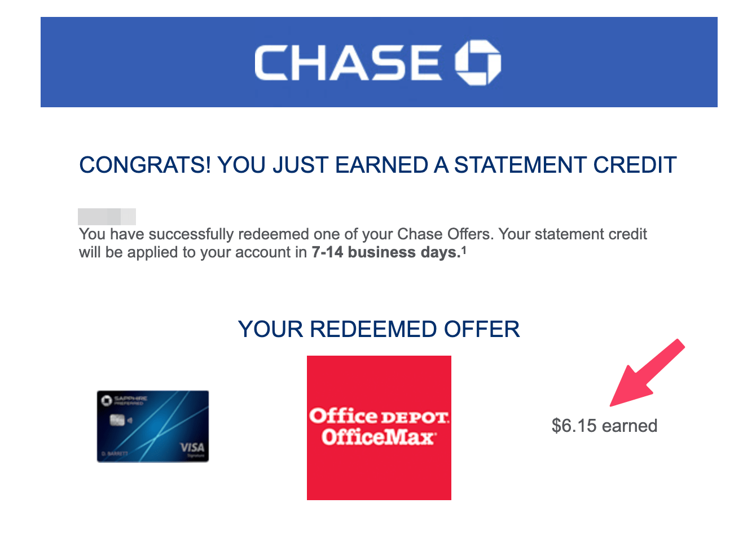The height and width of the screenshot is (560, 756).
Task: Click the CHASE wordmark in the banner
Action: point(348,63)
